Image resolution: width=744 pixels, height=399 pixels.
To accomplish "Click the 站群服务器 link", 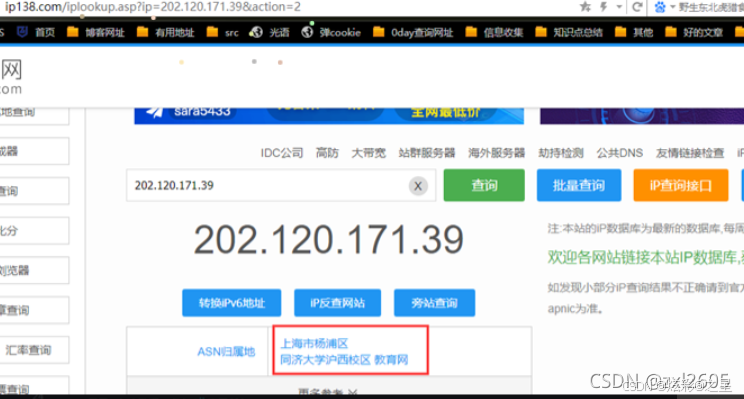I will pyautogui.click(x=427, y=153).
